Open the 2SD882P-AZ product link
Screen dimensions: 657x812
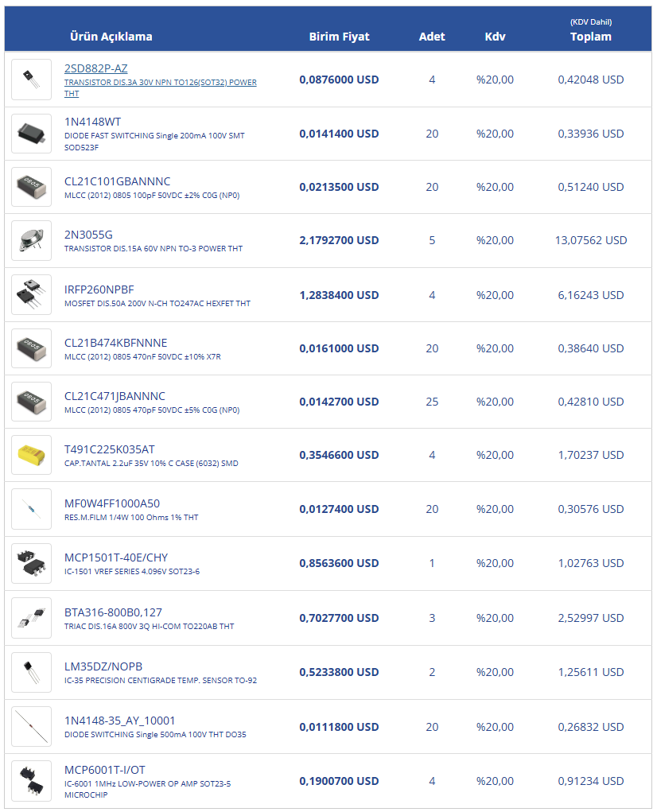(x=95, y=68)
